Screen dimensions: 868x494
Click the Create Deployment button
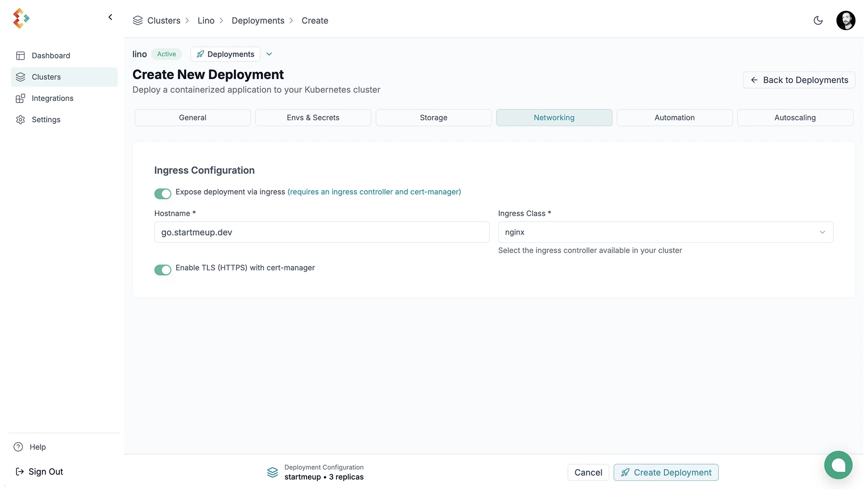click(665, 472)
